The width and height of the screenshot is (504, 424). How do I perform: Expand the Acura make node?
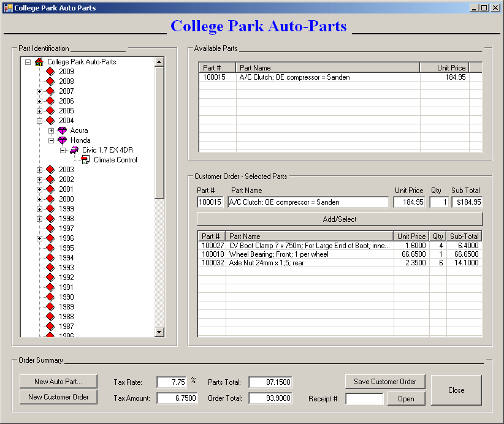click(x=51, y=131)
